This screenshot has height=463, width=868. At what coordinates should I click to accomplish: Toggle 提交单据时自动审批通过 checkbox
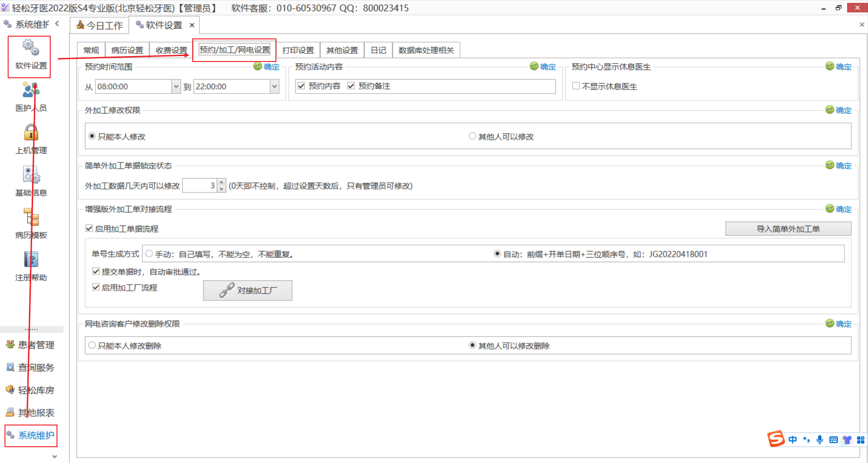tap(96, 271)
